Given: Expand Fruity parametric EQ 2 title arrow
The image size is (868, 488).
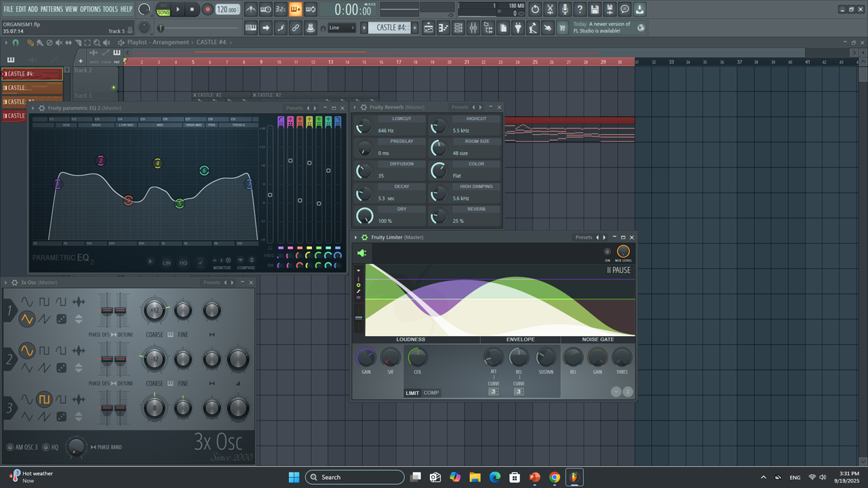Looking at the screenshot, I should tap(33, 108).
